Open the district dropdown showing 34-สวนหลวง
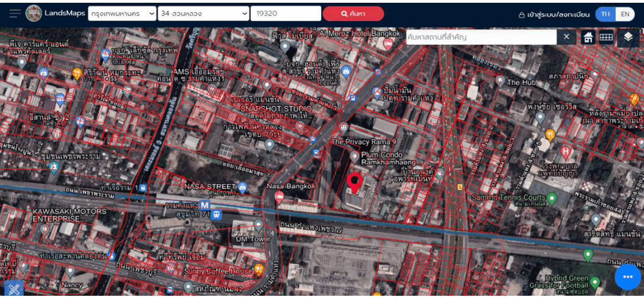This screenshot has width=644, height=298. (x=204, y=13)
